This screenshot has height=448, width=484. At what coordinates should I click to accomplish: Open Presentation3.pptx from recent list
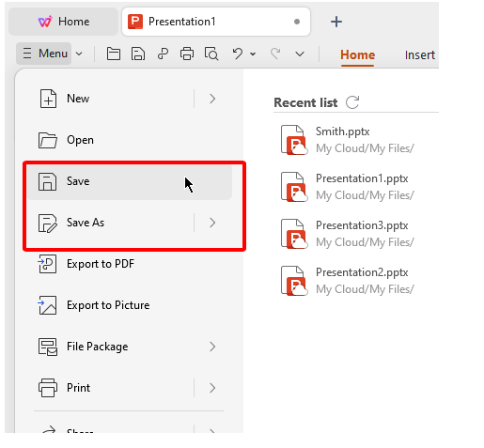pos(356,234)
